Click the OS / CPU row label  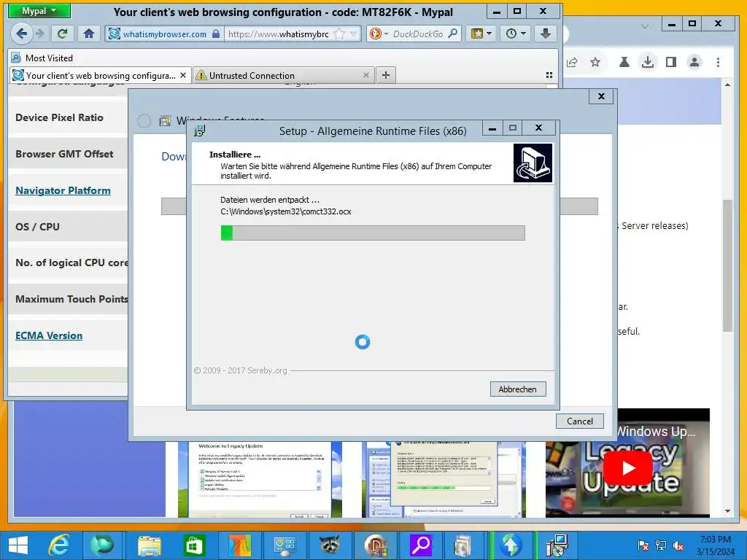pos(37,227)
